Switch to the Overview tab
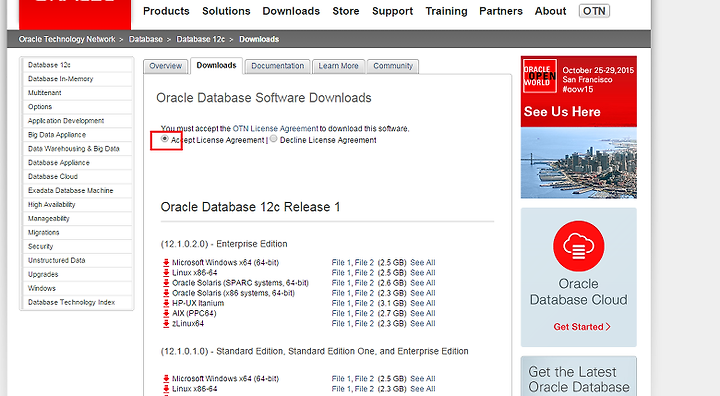 tap(166, 66)
